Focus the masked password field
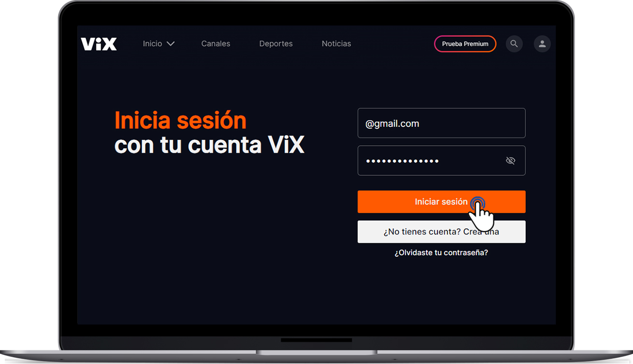 pyautogui.click(x=430, y=161)
